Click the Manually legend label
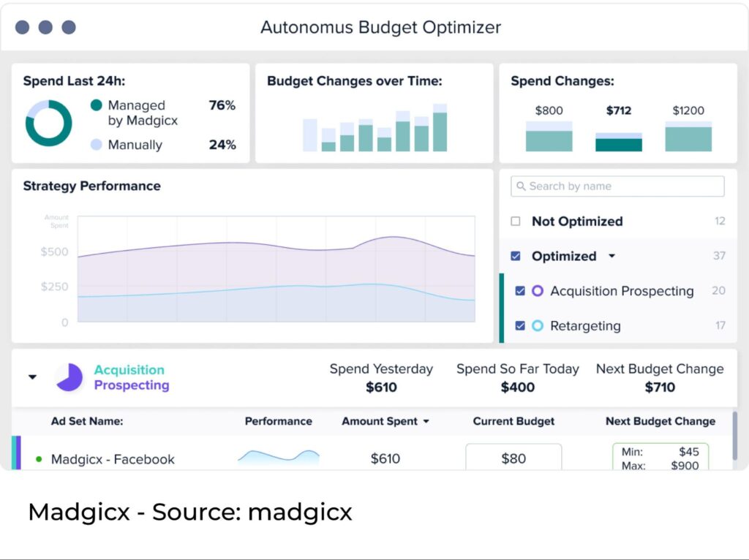This screenshot has height=560, width=749. point(135,145)
